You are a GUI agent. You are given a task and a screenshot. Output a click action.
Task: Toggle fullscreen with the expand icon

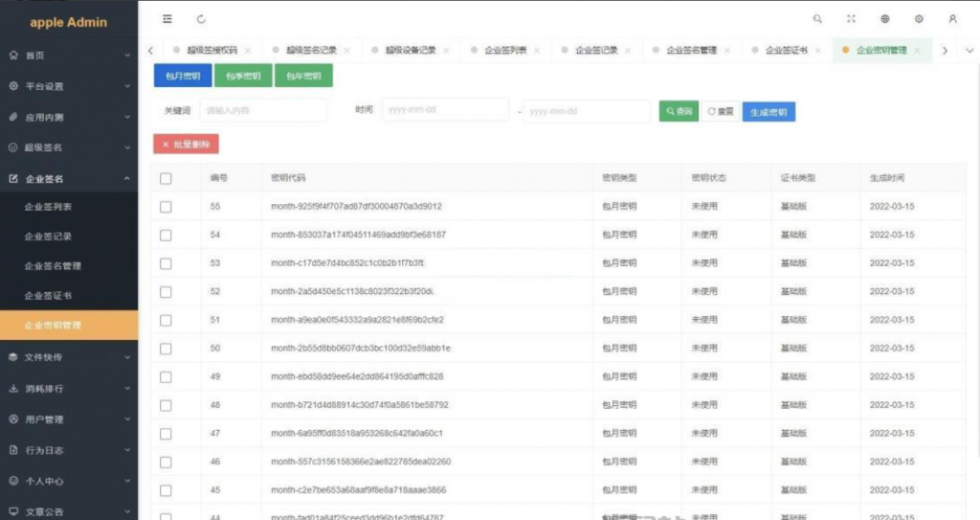pos(851,19)
